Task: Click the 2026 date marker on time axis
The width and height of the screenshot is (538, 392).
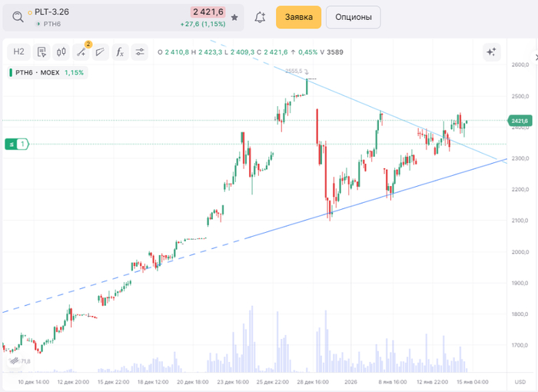Action: click(x=350, y=382)
